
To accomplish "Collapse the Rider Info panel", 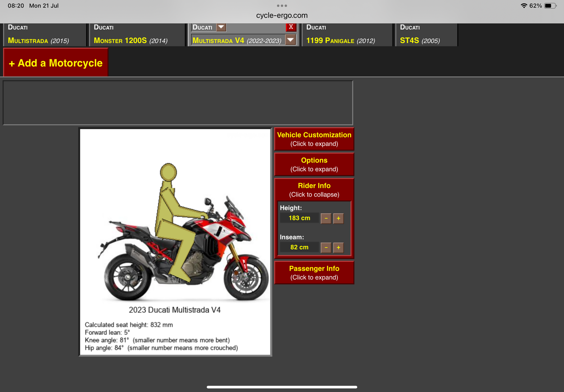I will [314, 190].
